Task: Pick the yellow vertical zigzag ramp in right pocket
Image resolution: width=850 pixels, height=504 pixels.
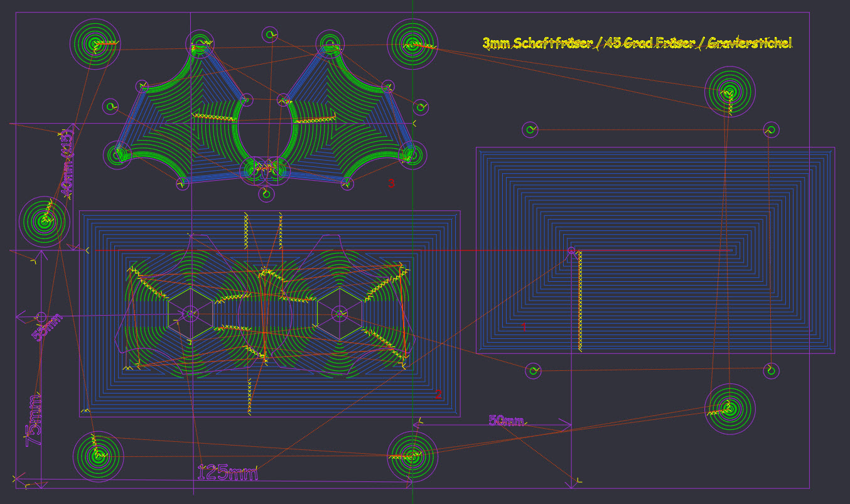Action: [580, 301]
